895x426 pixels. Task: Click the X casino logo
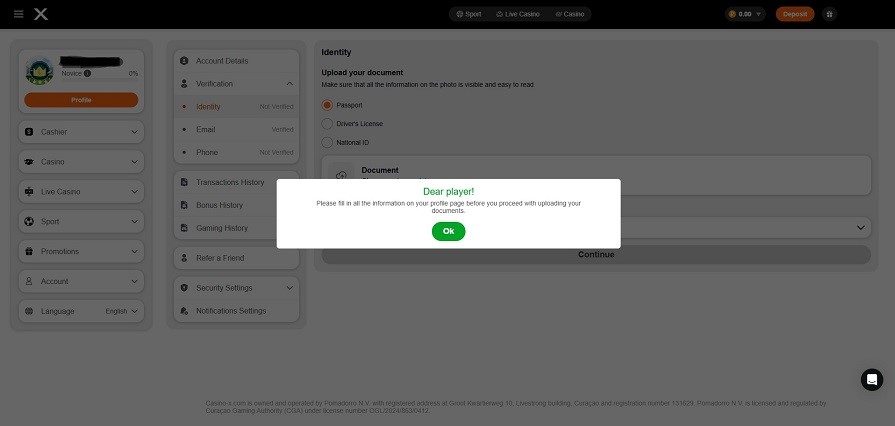click(40, 14)
